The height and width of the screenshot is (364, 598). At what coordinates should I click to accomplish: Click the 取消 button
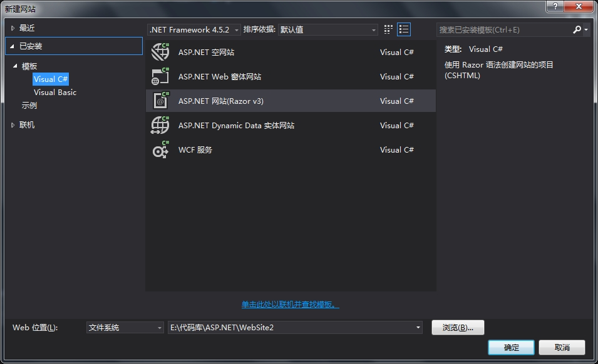coord(562,348)
